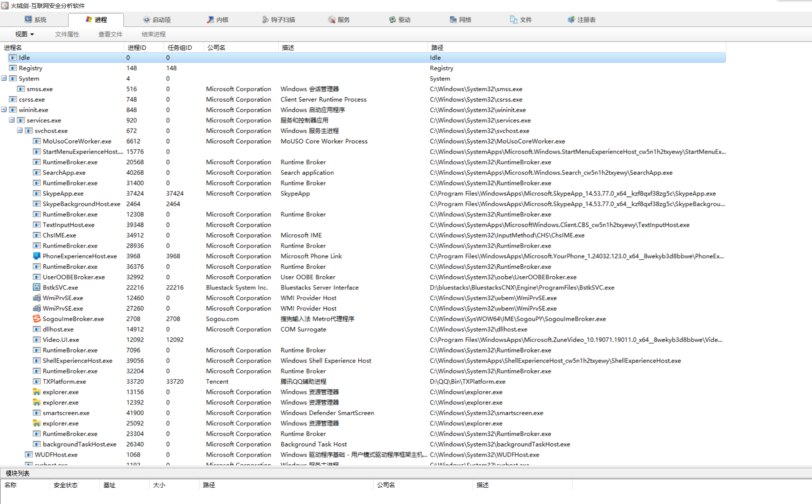
Task: Collapse the System process tree node
Action: 4,78
